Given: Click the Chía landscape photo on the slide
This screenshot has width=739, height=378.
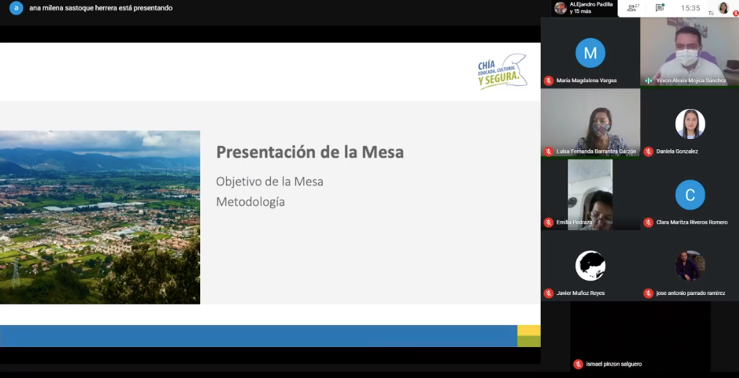Looking at the screenshot, I should pyautogui.click(x=100, y=217).
